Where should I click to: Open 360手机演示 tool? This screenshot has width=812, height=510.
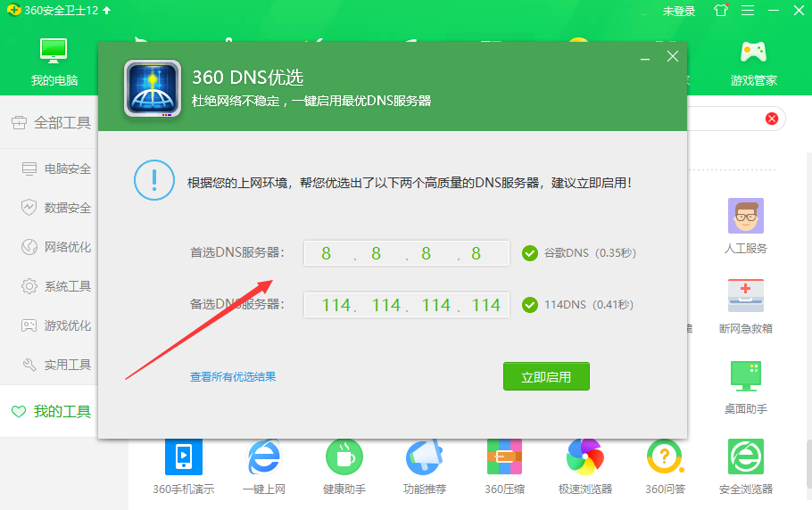pos(183,467)
